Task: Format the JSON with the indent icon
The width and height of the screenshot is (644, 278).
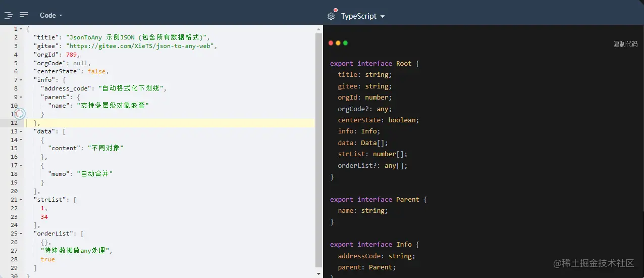Action: tap(9, 16)
